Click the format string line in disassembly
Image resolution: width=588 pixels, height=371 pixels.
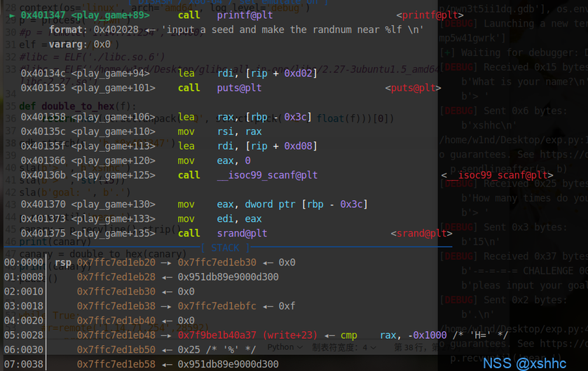[x=237, y=29]
